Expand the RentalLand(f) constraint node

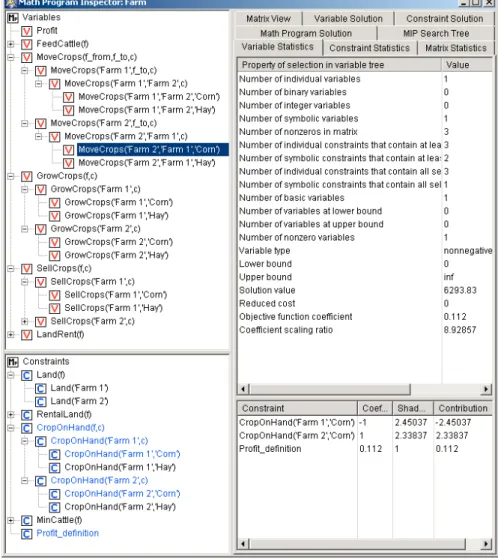[11, 415]
